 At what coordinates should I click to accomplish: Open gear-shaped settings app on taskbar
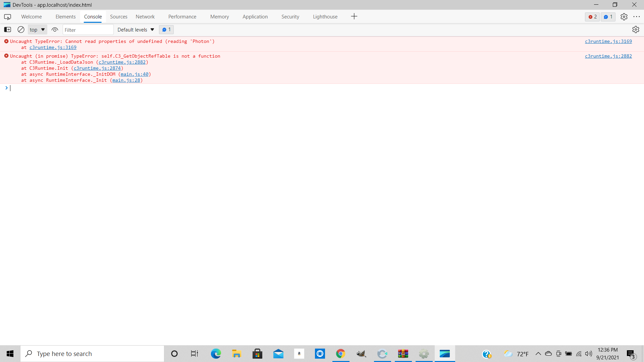point(424,354)
